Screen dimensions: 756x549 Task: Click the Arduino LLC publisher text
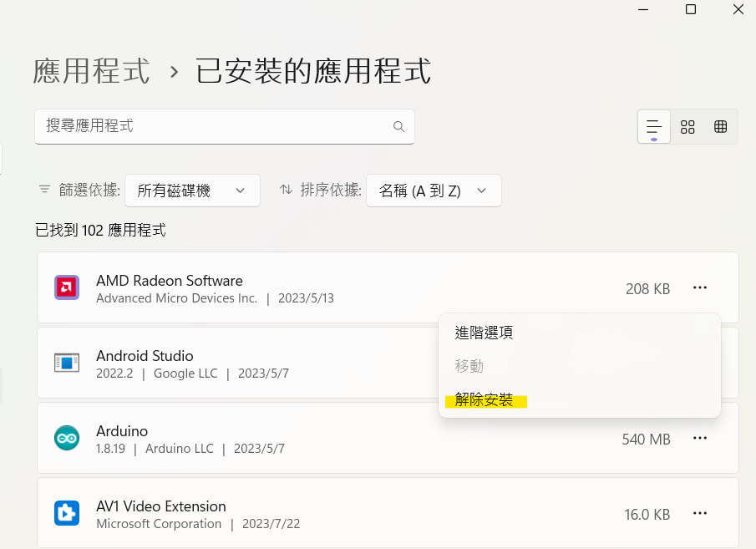point(180,449)
